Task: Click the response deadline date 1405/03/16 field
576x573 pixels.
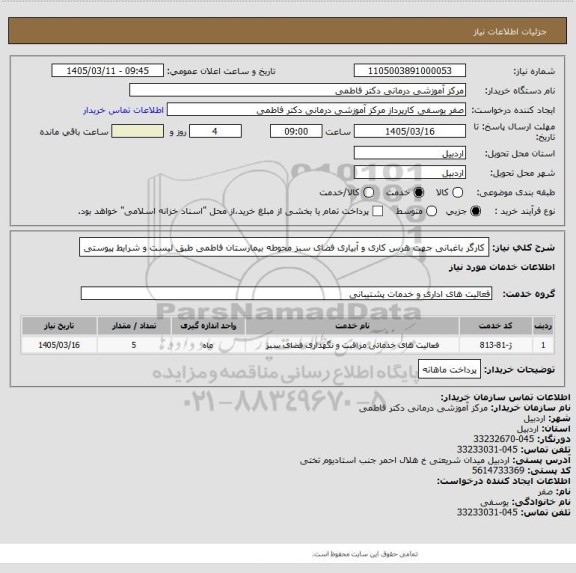Action: [410, 131]
